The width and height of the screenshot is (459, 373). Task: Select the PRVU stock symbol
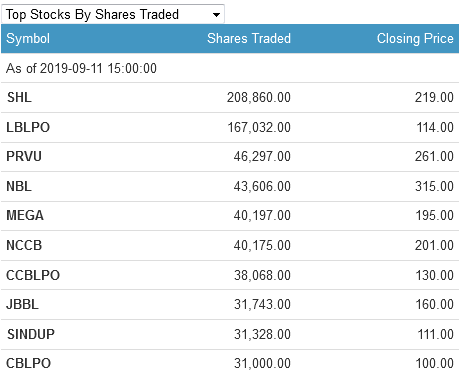(24, 156)
